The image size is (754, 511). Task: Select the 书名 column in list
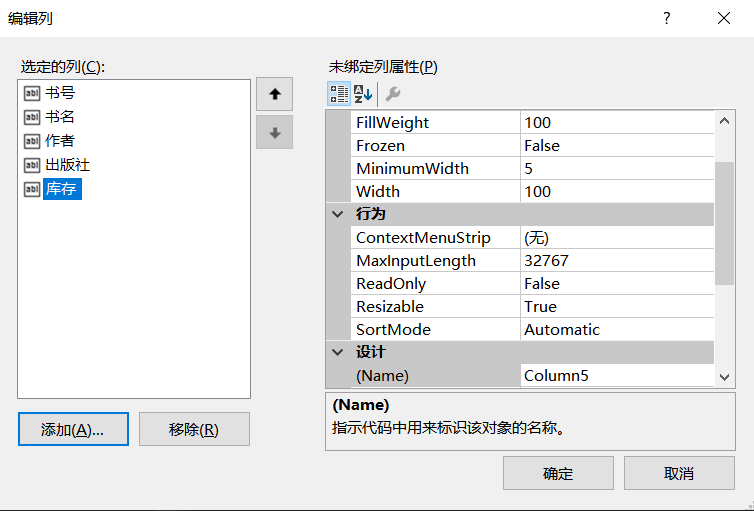(x=60, y=117)
